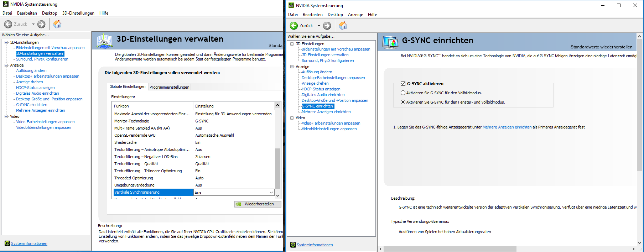Click the home icon in the left window toolbar
This screenshot has width=644, height=252.
pos(57,24)
